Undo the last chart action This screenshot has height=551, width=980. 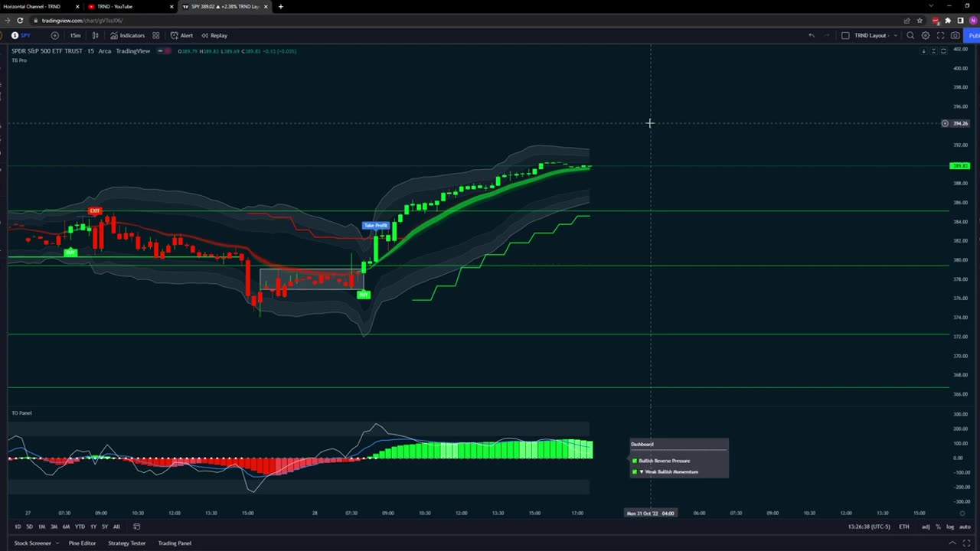click(811, 35)
